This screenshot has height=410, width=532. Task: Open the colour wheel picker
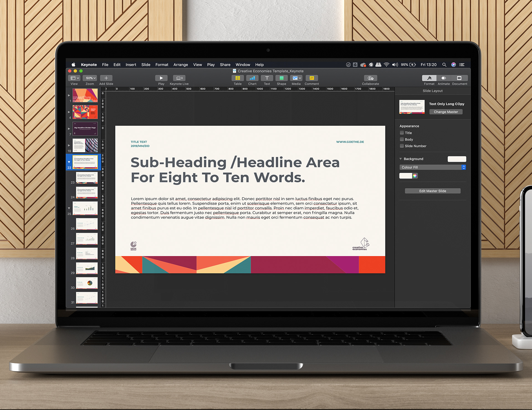[415, 176]
